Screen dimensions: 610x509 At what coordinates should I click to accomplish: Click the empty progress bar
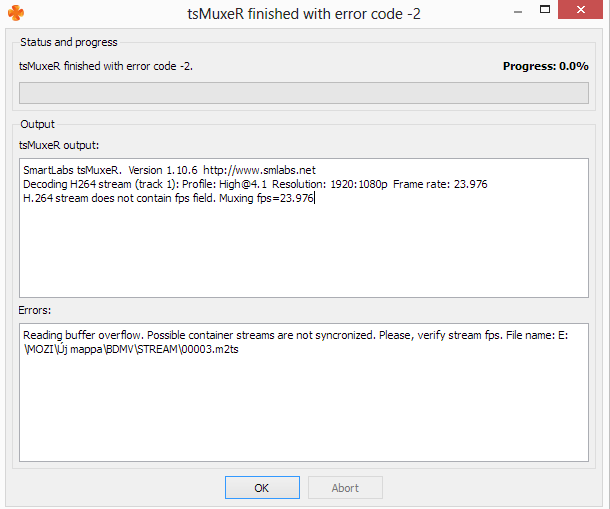304,94
